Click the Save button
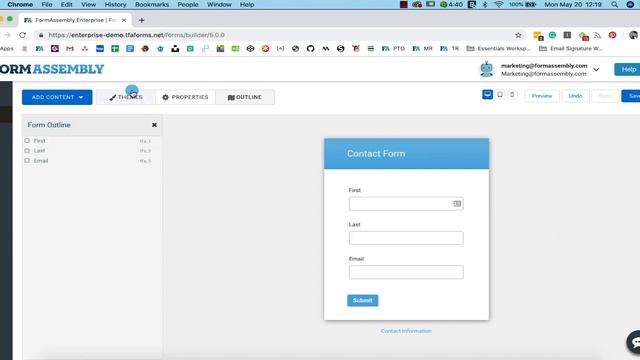 [631, 96]
